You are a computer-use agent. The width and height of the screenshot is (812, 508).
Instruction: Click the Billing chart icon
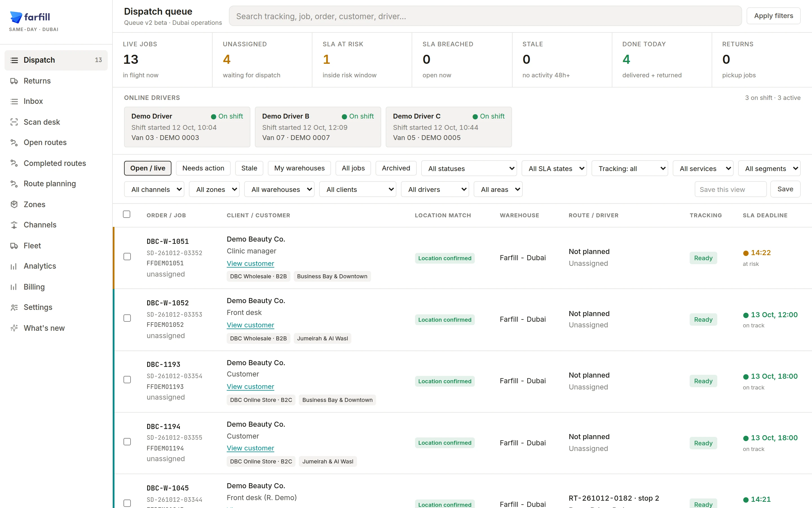pyautogui.click(x=14, y=287)
